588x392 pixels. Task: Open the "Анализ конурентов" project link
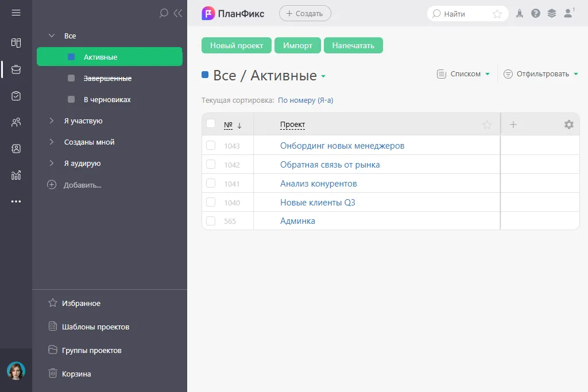coord(319,184)
